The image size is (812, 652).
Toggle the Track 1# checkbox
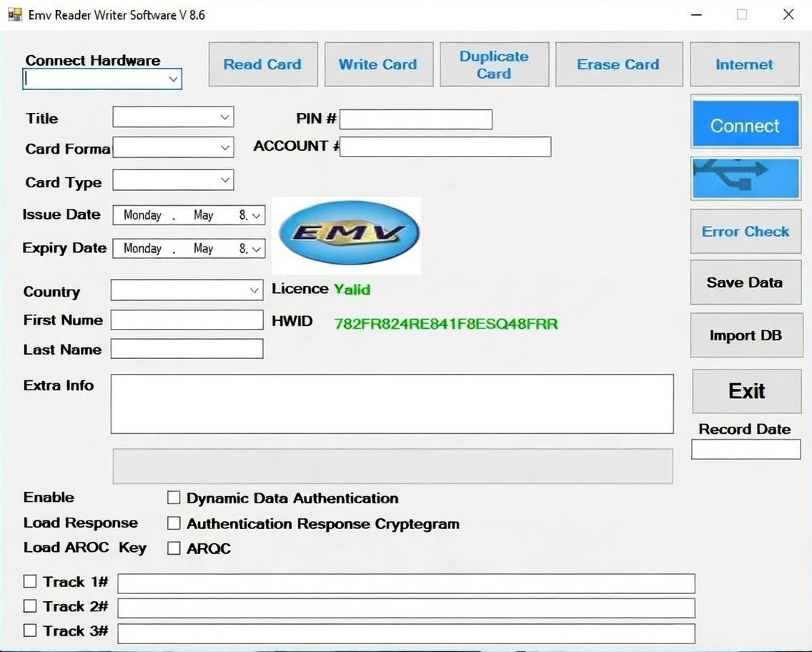pos(30,581)
